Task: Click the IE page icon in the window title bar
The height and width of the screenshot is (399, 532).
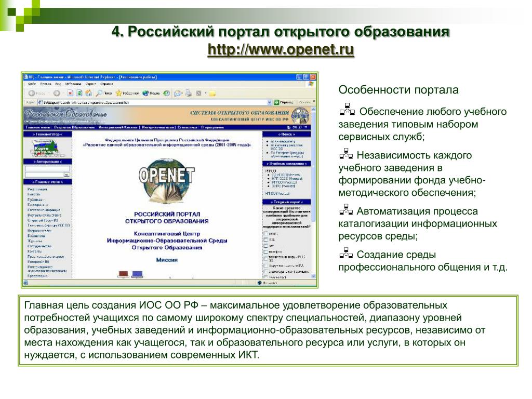Action: click(26, 77)
